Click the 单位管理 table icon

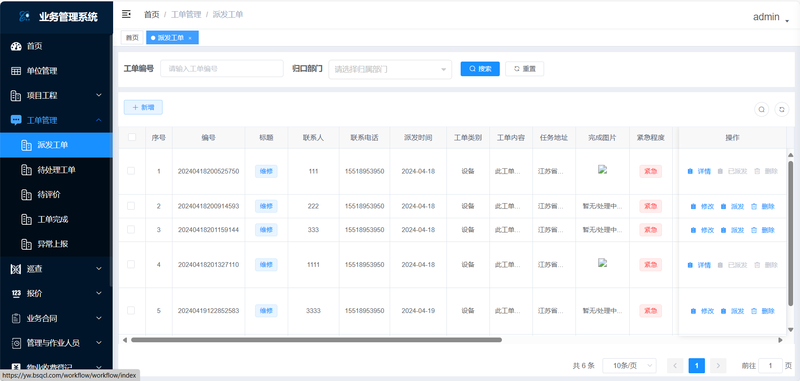tap(16, 71)
